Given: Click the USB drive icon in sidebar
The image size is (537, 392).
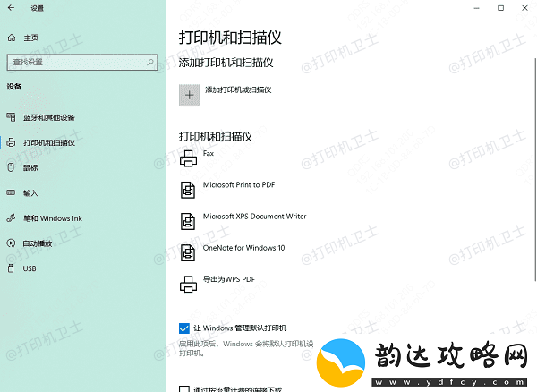Looking at the screenshot, I should (11, 268).
